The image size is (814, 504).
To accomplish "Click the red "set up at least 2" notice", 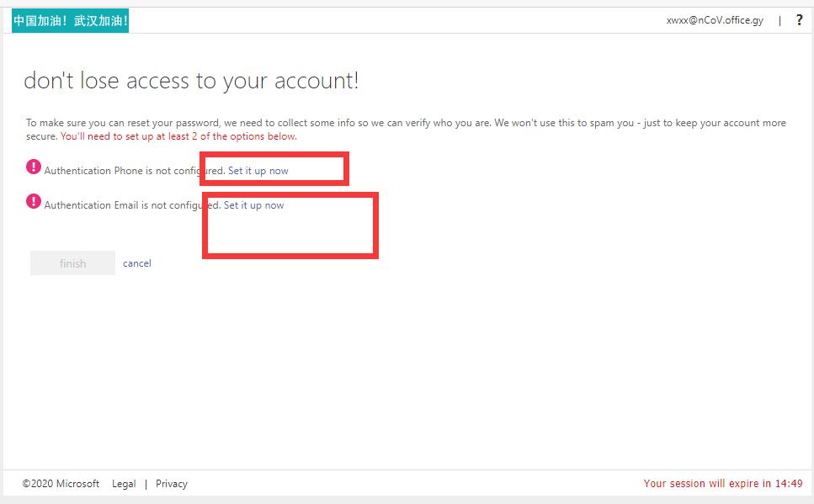I will 178,136.
